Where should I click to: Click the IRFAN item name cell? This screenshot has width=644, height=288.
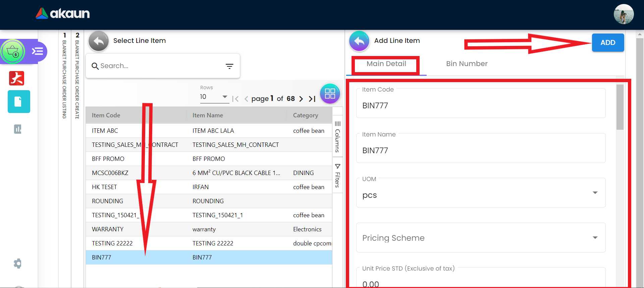(201, 187)
